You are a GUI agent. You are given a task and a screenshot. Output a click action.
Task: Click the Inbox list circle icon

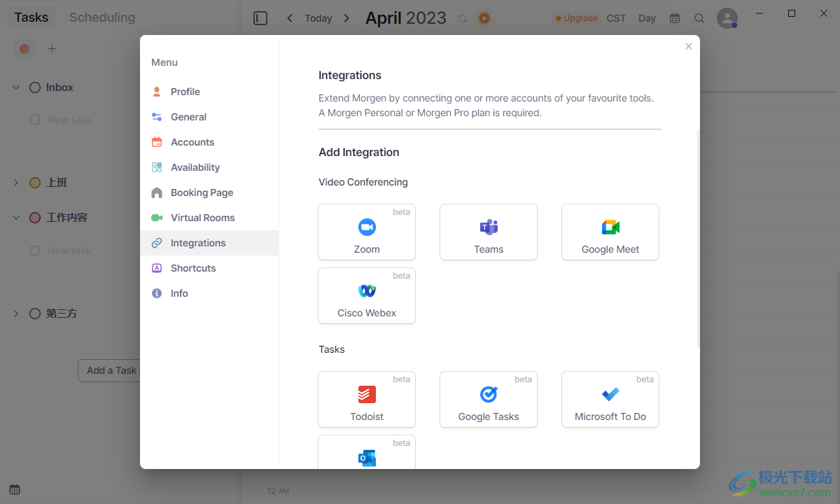click(35, 87)
